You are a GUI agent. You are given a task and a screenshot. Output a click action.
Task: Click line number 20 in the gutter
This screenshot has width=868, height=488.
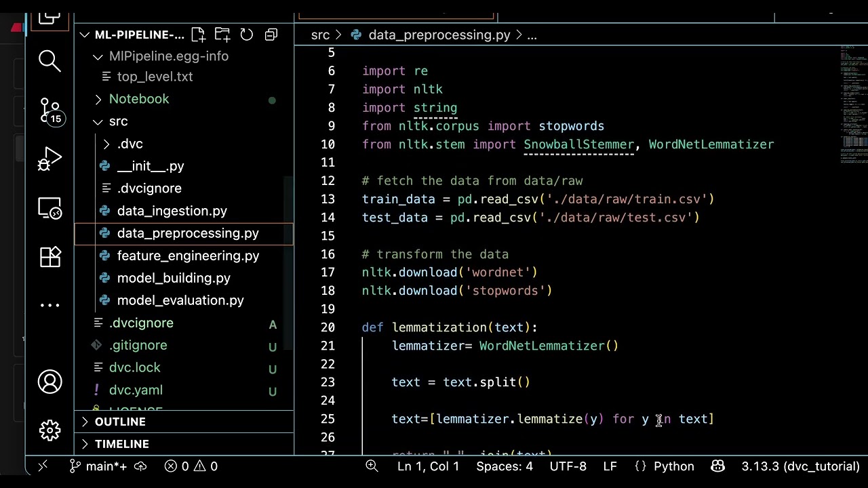click(x=328, y=327)
